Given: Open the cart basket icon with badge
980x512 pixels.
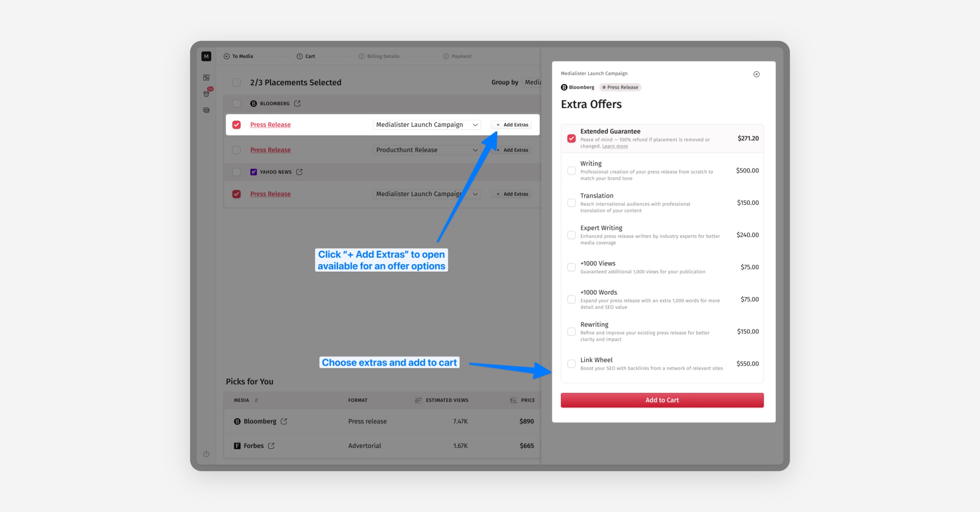Looking at the screenshot, I should pos(206,94).
